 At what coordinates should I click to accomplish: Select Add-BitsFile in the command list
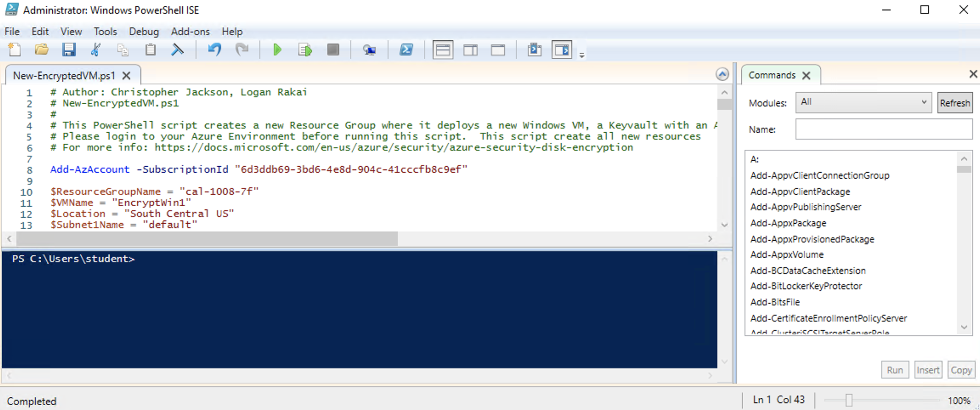click(775, 302)
